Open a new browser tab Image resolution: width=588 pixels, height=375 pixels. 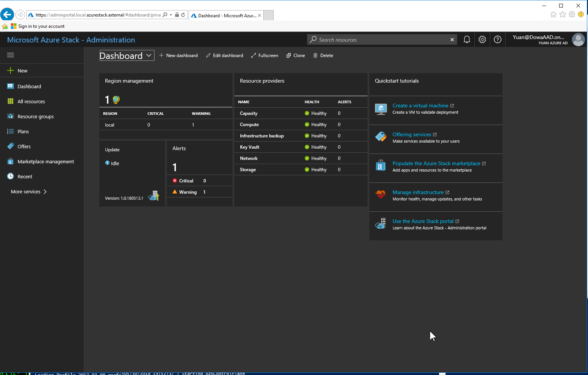(268, 15)
